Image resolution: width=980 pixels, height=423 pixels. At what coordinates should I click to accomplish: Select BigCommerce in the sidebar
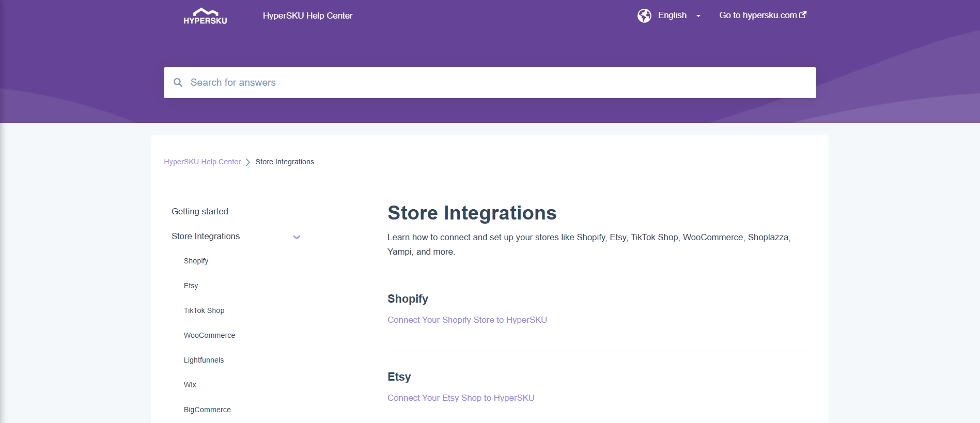(x=207, y=410)
